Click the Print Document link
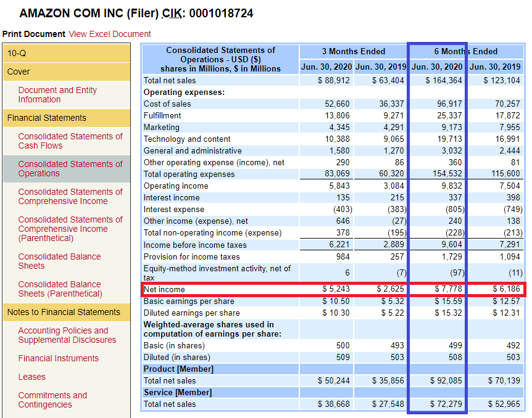This screenshot has height=418, width=532. pyautogui.click(x=33, y=34)
